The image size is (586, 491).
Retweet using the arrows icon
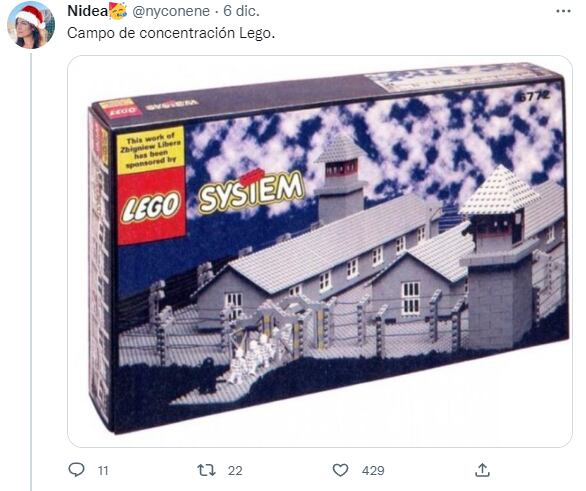pyautogui.click(x=206, y=470)
